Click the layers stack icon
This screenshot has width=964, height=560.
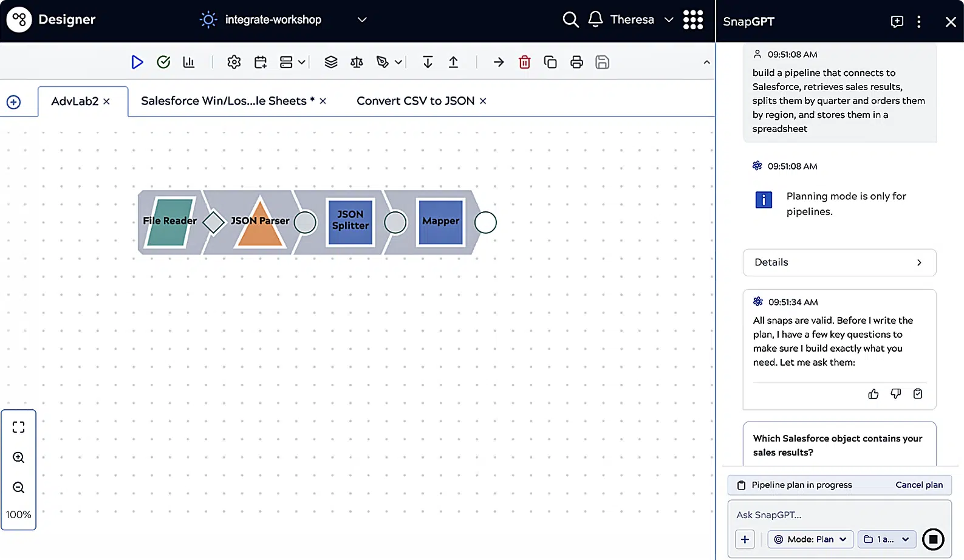(x=331, y=62)
